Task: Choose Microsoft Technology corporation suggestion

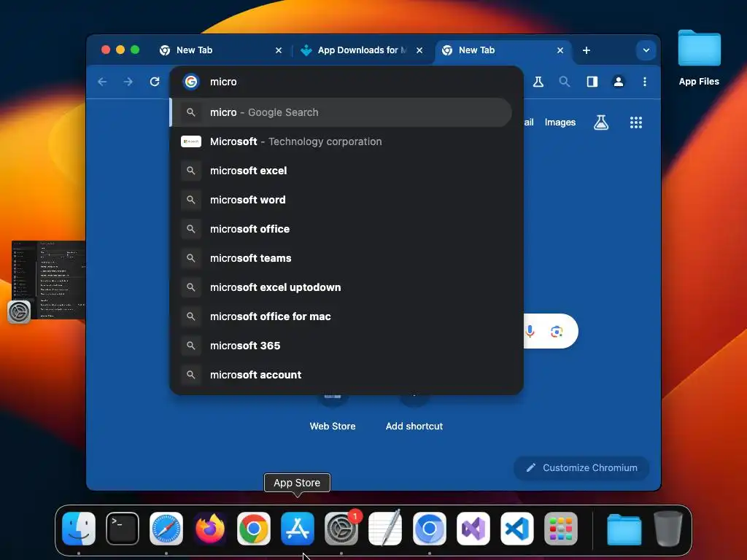Action: point(341,141)
